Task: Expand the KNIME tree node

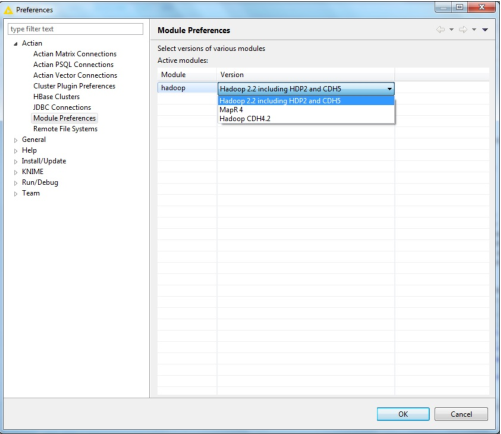Action: pyautogui.click(x=15, y=172)
